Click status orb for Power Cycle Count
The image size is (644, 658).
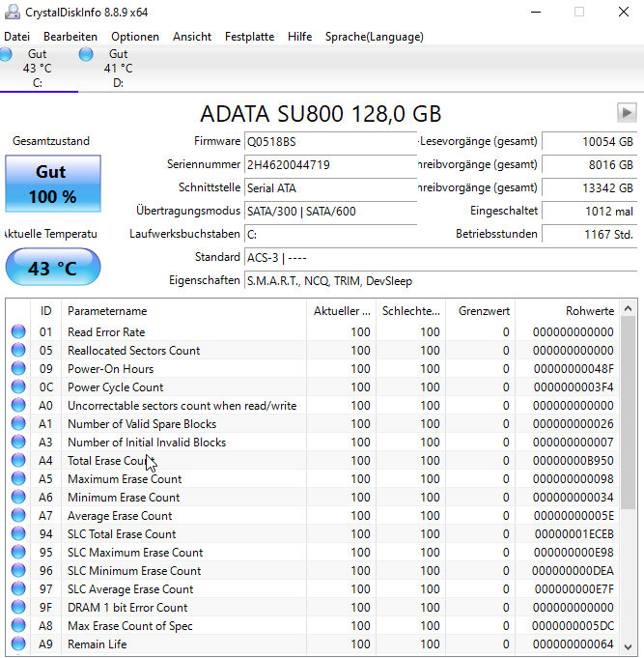pos(18,386)
